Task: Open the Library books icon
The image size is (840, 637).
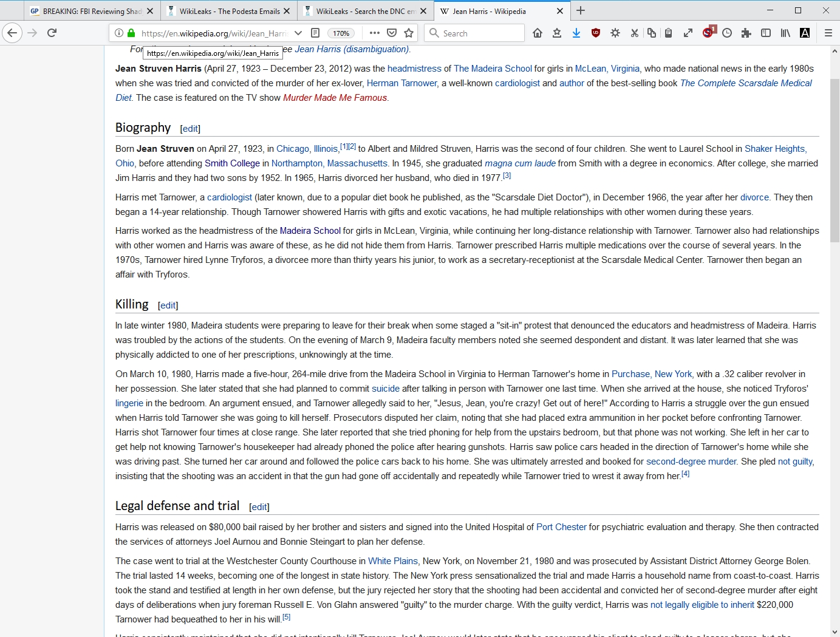Action: pos(785,33)
